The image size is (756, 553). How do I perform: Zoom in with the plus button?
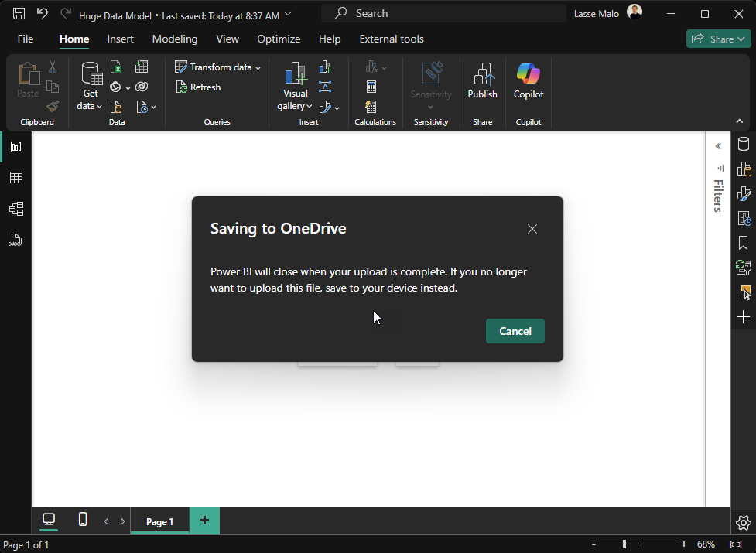pos(684,544)
